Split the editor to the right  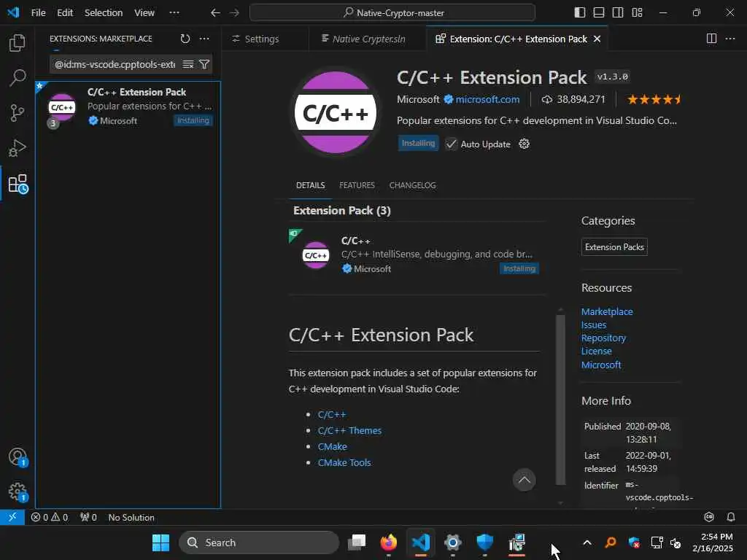[711, 39]
